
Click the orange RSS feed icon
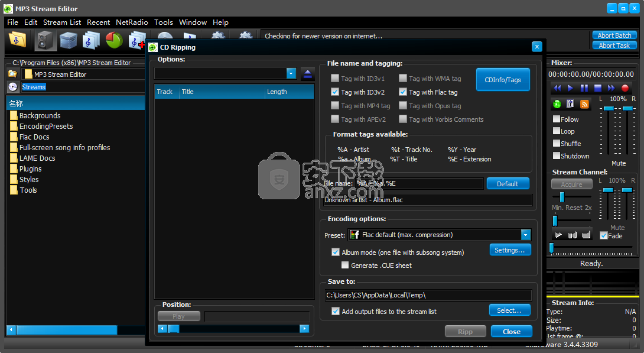[584, 104]
